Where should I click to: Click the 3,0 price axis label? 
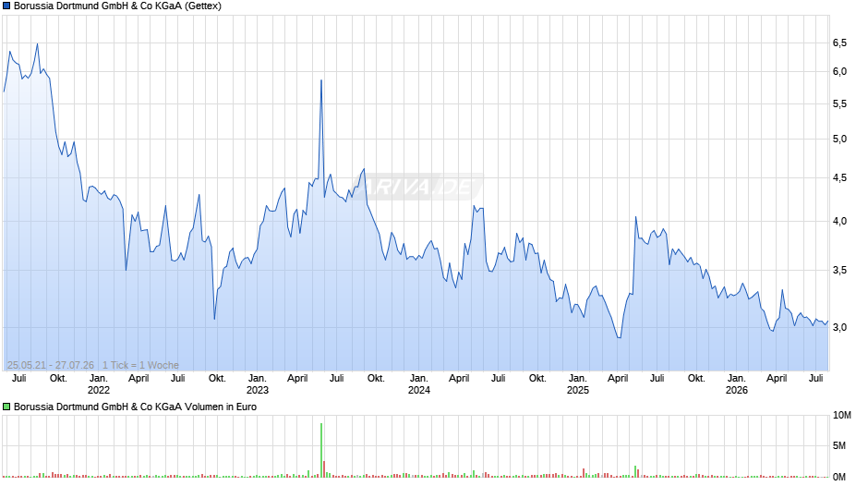[839, 327]
